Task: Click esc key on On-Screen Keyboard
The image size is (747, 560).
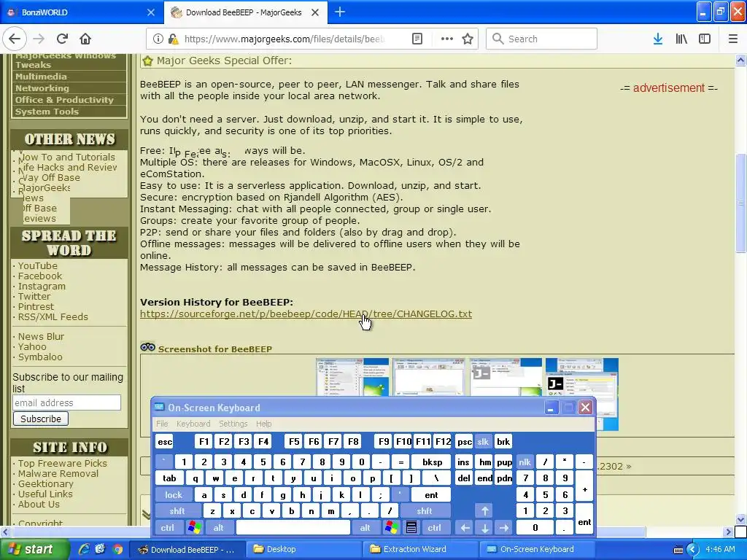Action: point(165,441)
